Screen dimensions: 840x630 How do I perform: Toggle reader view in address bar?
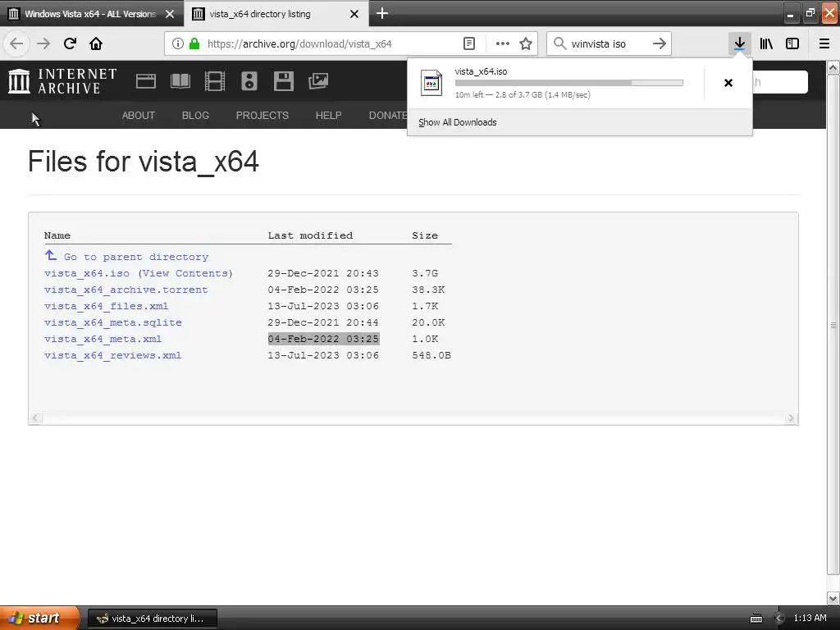coord(468,43)
